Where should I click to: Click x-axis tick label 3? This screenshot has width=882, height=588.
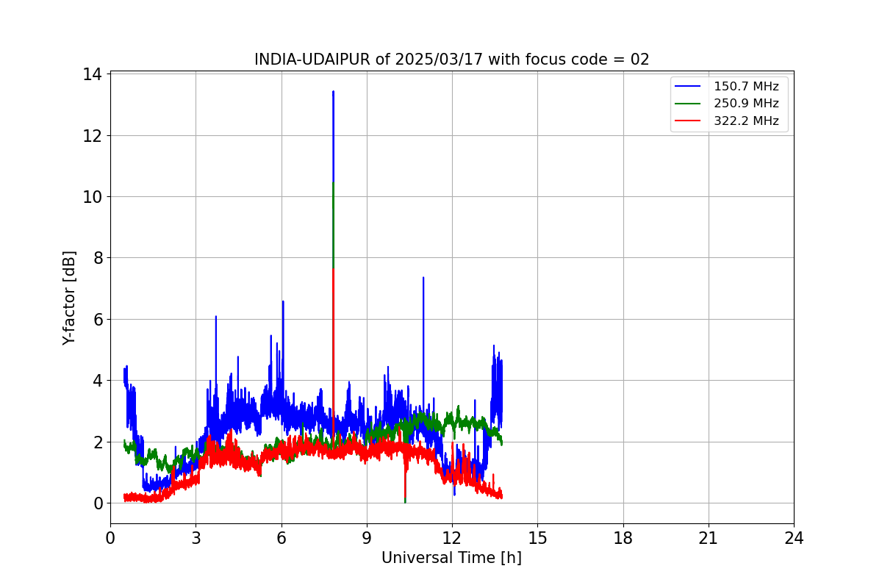(196, 538)
